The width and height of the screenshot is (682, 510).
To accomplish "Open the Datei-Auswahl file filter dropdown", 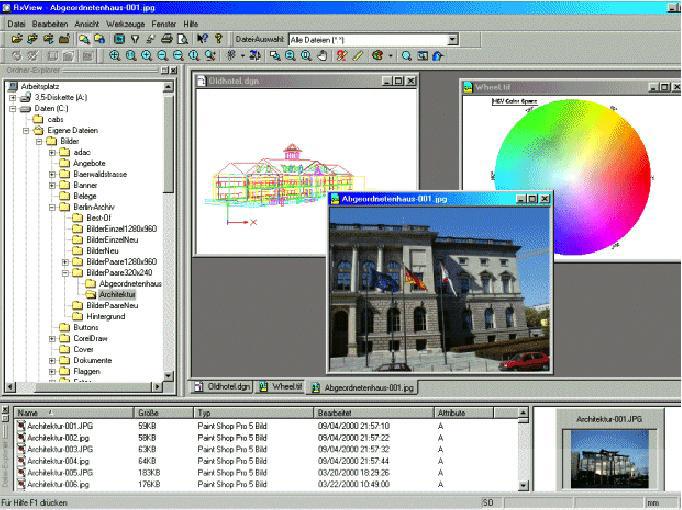I will pos(452,39).
